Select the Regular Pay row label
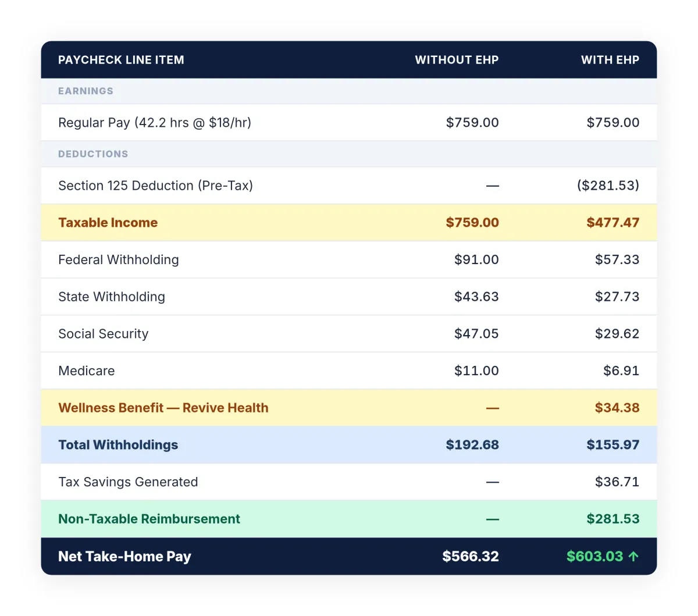Screen dimensions: 698x616 pos(155,123)
